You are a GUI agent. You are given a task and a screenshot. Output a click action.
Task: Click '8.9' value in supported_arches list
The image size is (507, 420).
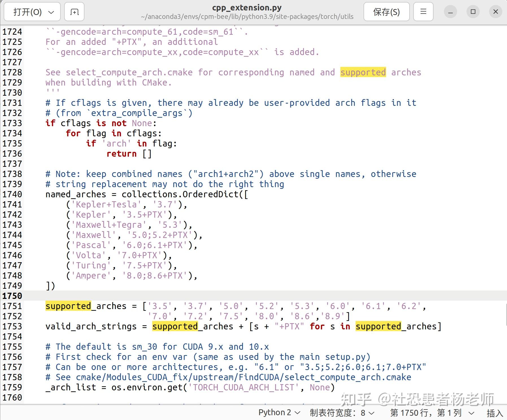(332, 316)
